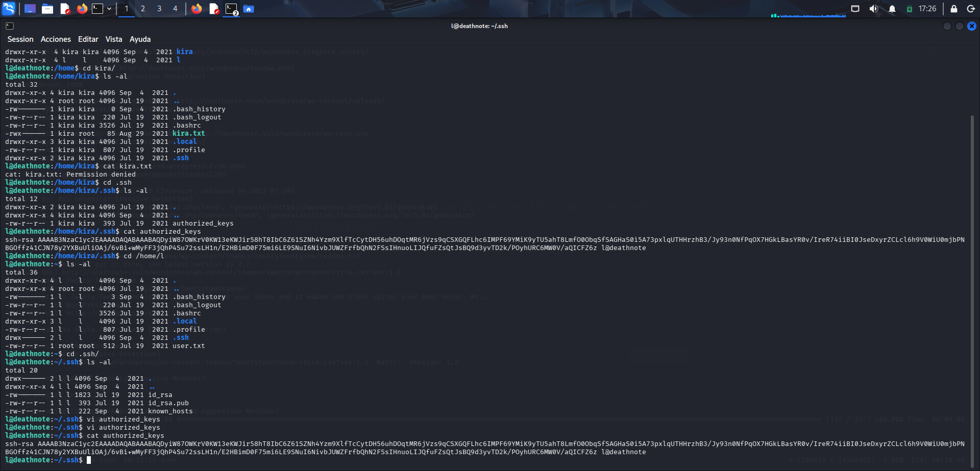This screenshot has width=980, height=471.
Task: Click the terminal launcher icon in the taskbar
Action: tap(97, 8)
